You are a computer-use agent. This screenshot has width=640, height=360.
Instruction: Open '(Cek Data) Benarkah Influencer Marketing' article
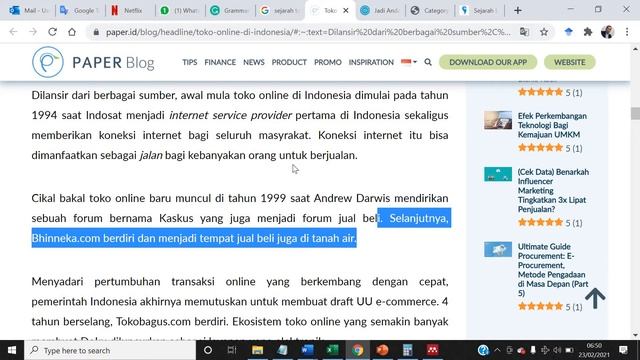[553, 190]
